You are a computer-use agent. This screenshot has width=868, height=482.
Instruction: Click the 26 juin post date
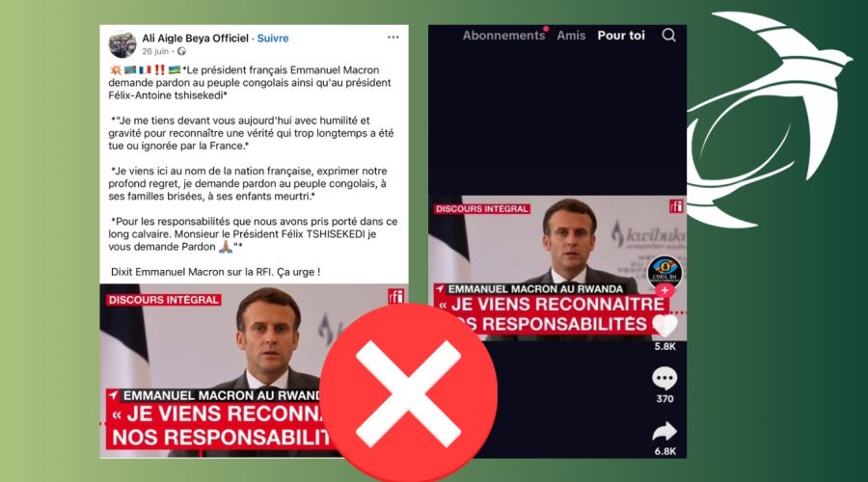(x=155, y=51)
